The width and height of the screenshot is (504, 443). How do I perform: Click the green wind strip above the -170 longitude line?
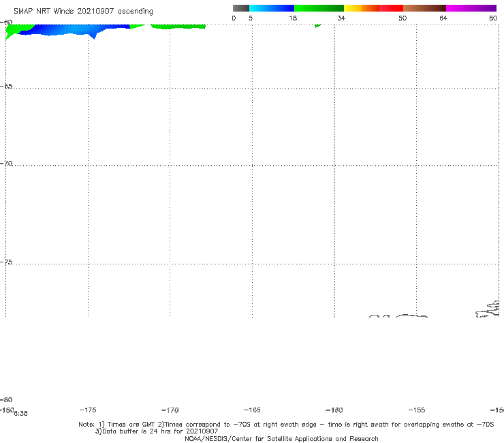tap(178, 27)
